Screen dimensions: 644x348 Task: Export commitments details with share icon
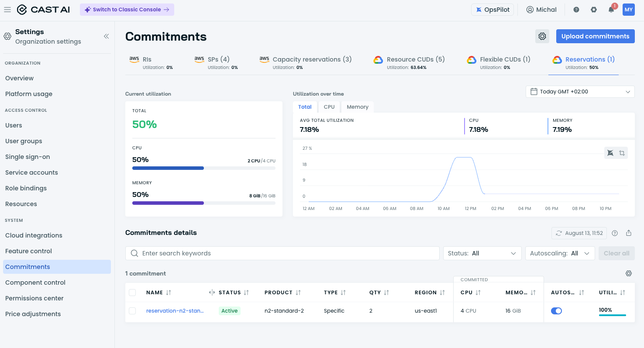click(629, 233)
